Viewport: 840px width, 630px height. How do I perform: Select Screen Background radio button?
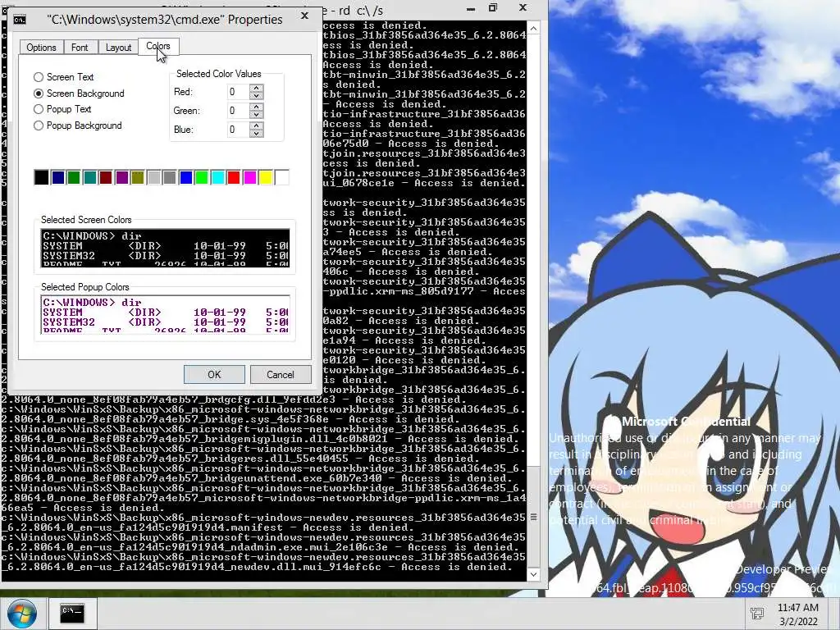point(39,94)
